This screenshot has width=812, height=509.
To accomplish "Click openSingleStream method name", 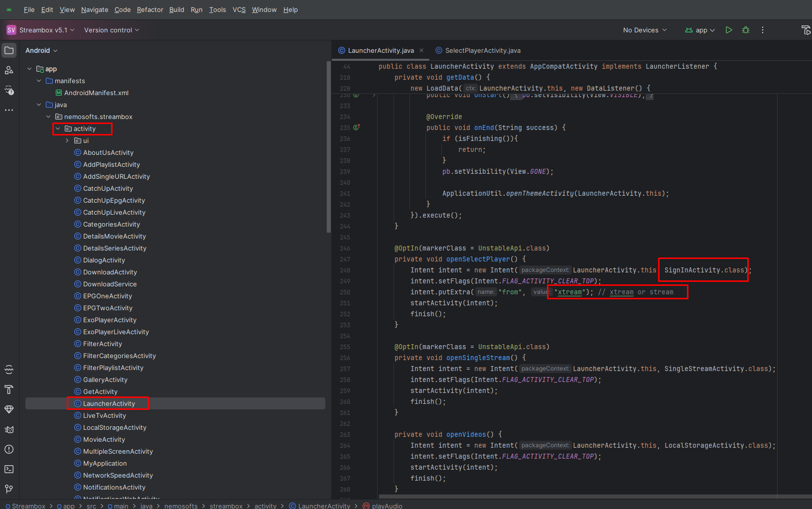I will click(478, 358).
